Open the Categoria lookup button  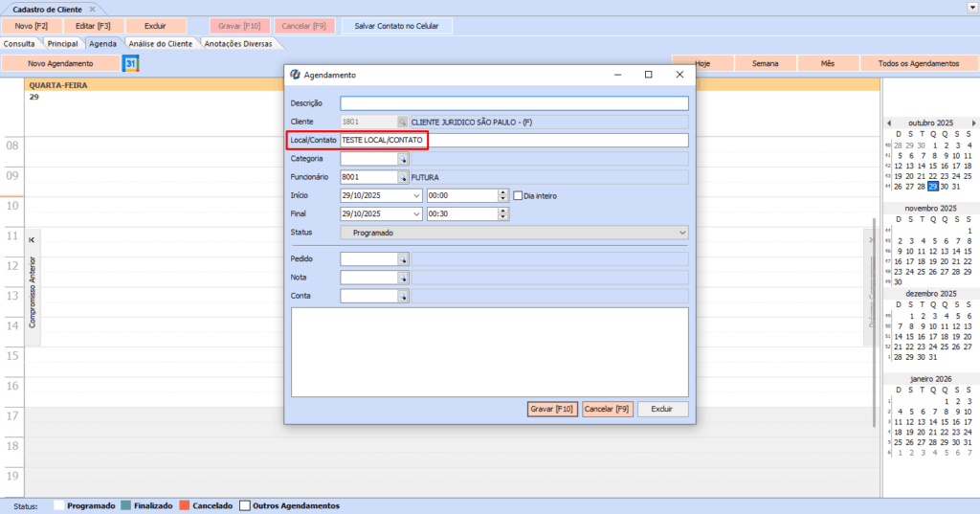[403, 159]
